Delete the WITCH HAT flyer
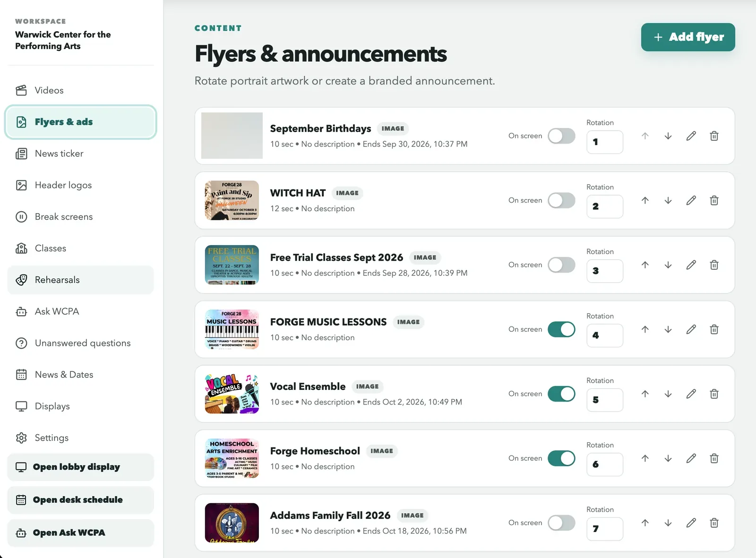 (714, 200)
